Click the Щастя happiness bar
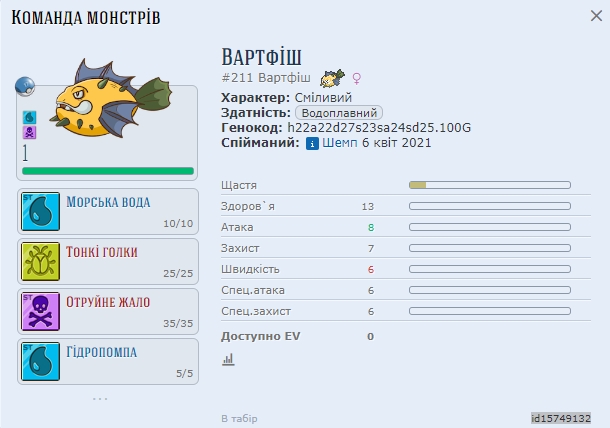 [490, 185]
